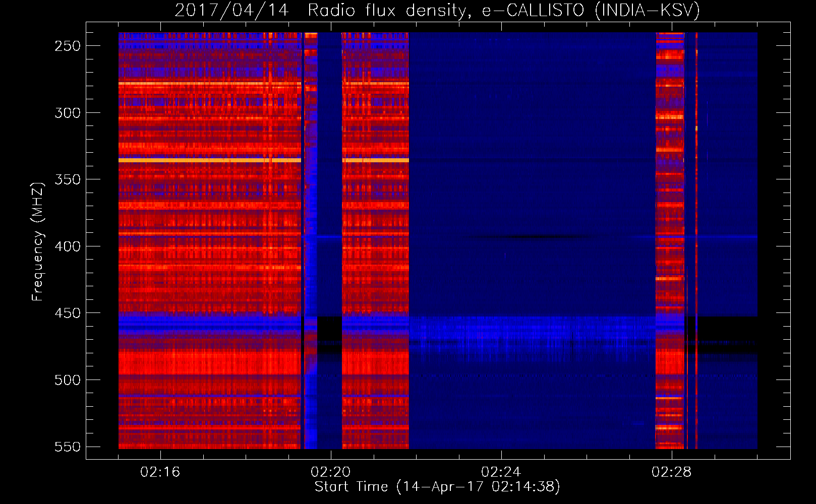
Task: Click the 02:20 time tick label
Action: [330, 472]
